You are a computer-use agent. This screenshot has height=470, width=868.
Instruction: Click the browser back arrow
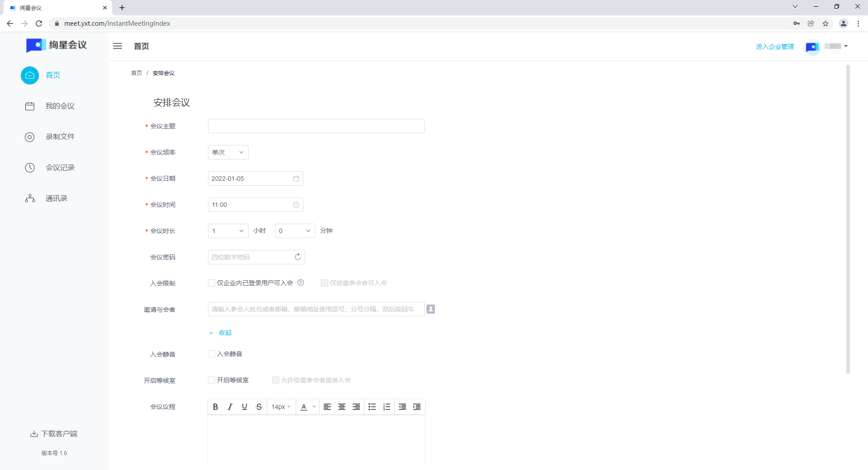coord(10,23)
